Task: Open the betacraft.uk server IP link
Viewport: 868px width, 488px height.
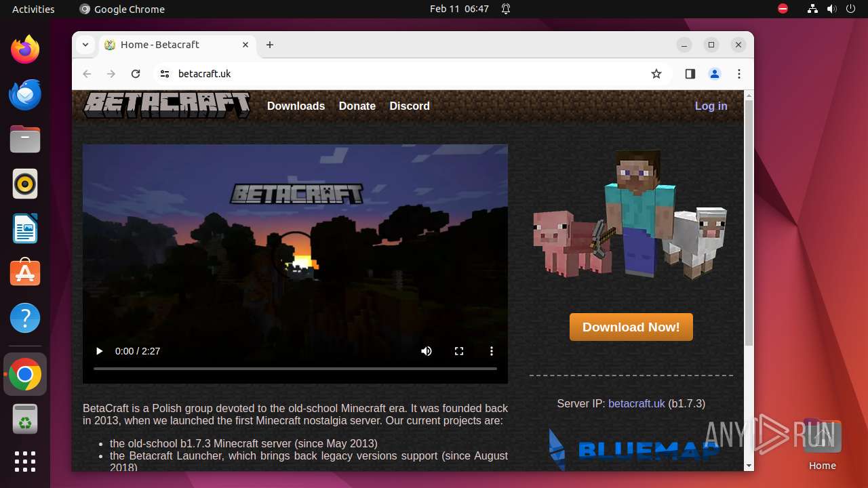Action: pos(637,403)
